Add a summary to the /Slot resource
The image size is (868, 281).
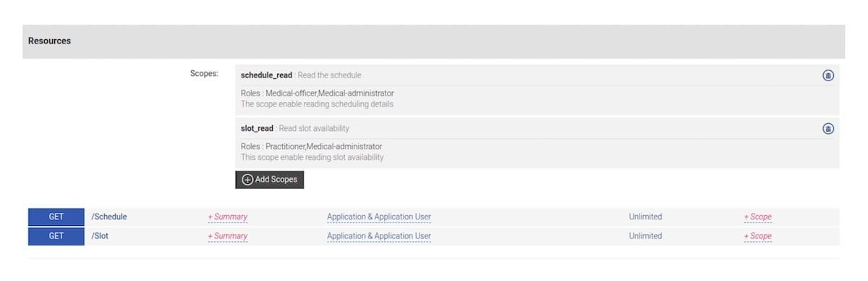(x=228, y=236)
